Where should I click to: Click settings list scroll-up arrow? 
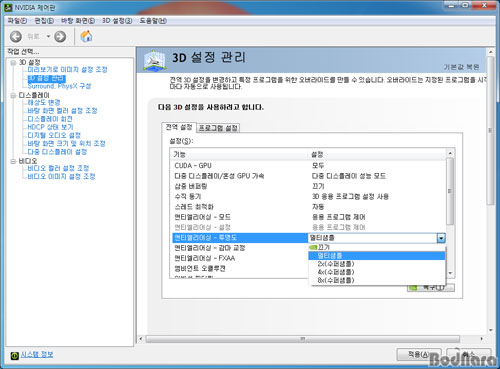pos(450,153)
